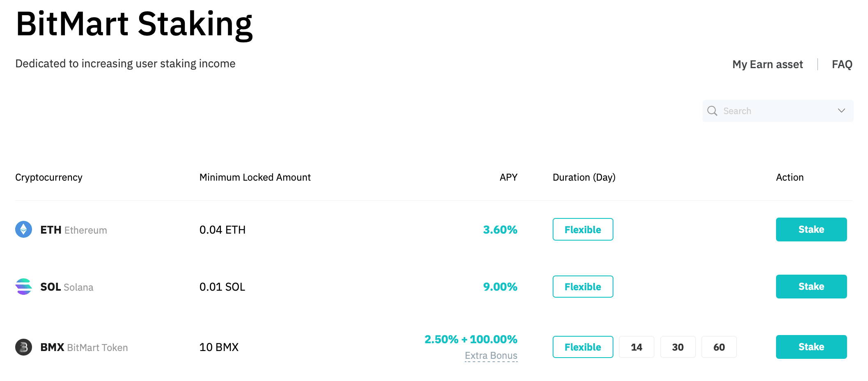Open the FAQ link

842,64
